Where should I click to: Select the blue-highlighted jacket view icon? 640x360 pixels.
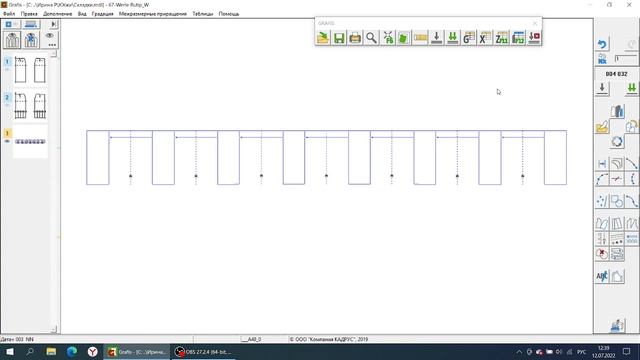click(x=31, y=40)
